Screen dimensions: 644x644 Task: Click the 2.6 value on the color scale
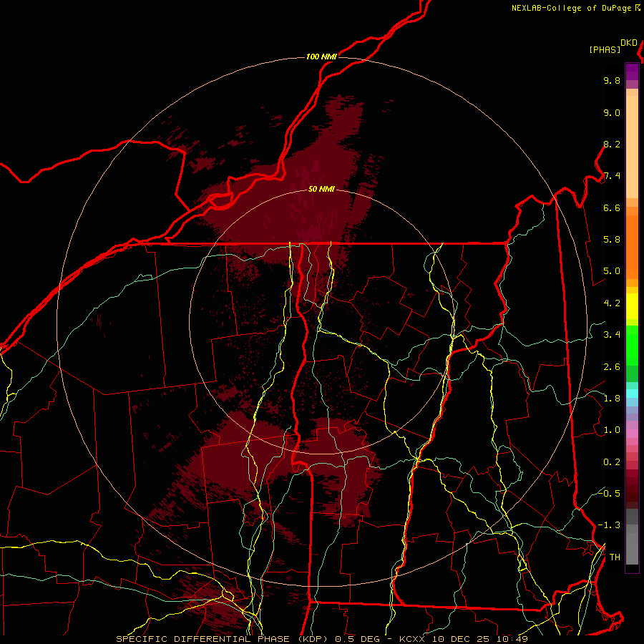[612, 367]
